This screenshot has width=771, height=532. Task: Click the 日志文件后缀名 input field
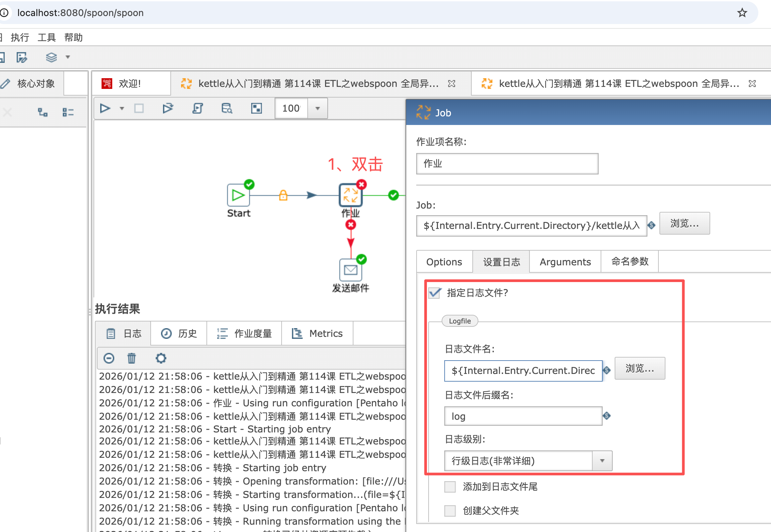[523, 416]
